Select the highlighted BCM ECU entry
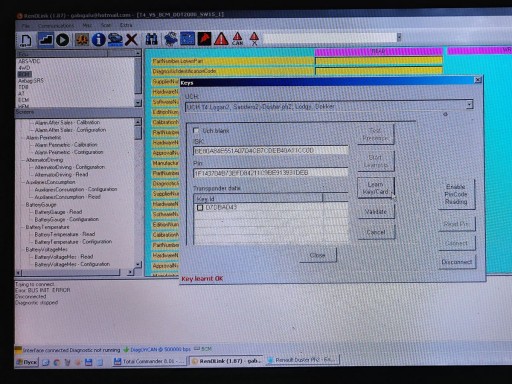Image resolution: width=512 pixels, height=384 pixels. 25,74
